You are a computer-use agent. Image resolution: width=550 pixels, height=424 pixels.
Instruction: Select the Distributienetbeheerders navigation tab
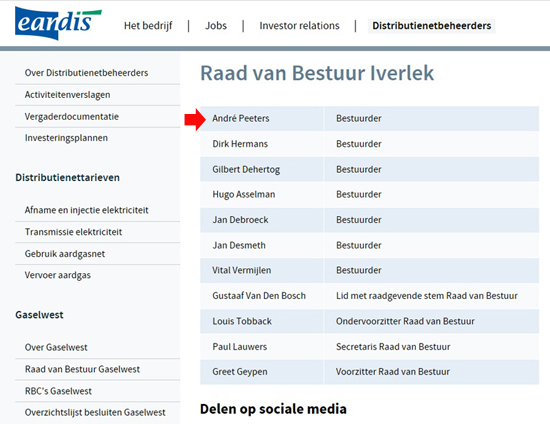tap(431, 26)
